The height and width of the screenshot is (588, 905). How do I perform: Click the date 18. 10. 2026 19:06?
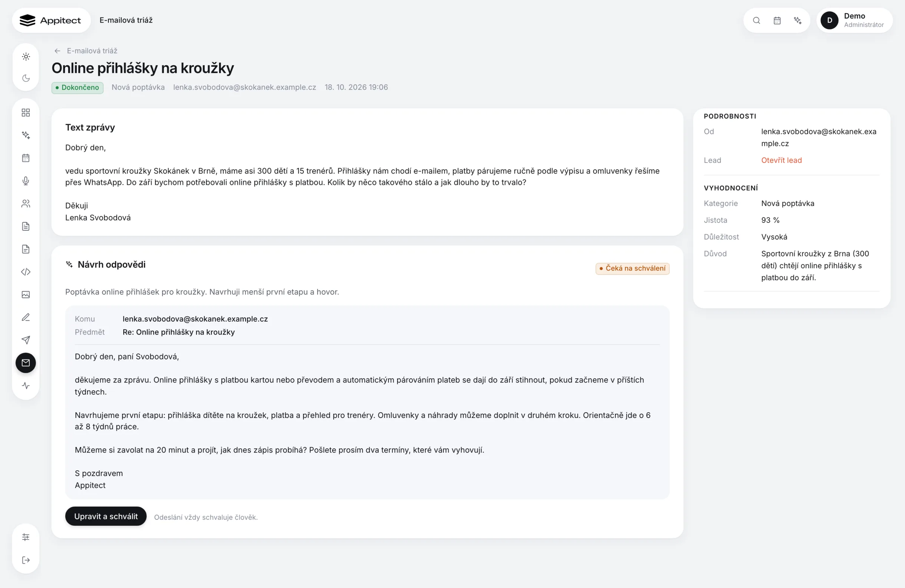click(x=356, y=87)
